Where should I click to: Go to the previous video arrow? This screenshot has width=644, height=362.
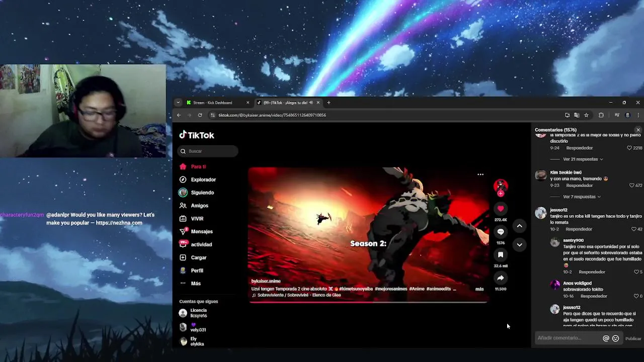point(519,226)
